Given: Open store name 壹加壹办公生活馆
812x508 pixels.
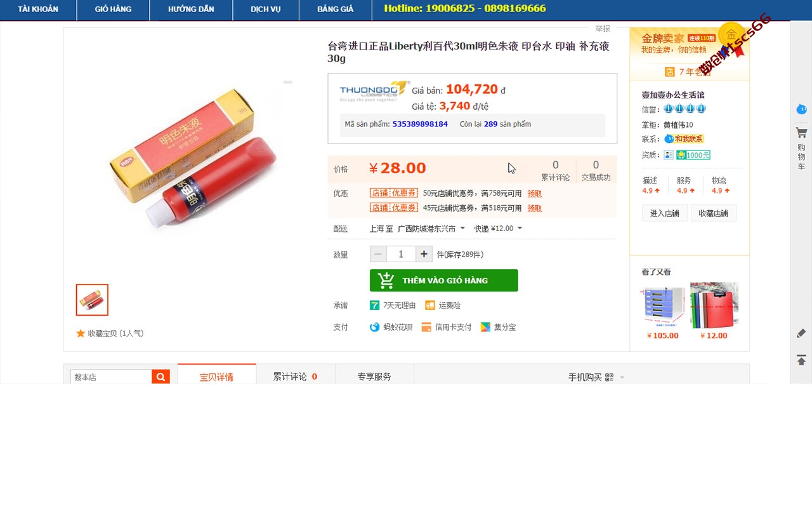Looking at the screenshot, I should pos(673,95).
